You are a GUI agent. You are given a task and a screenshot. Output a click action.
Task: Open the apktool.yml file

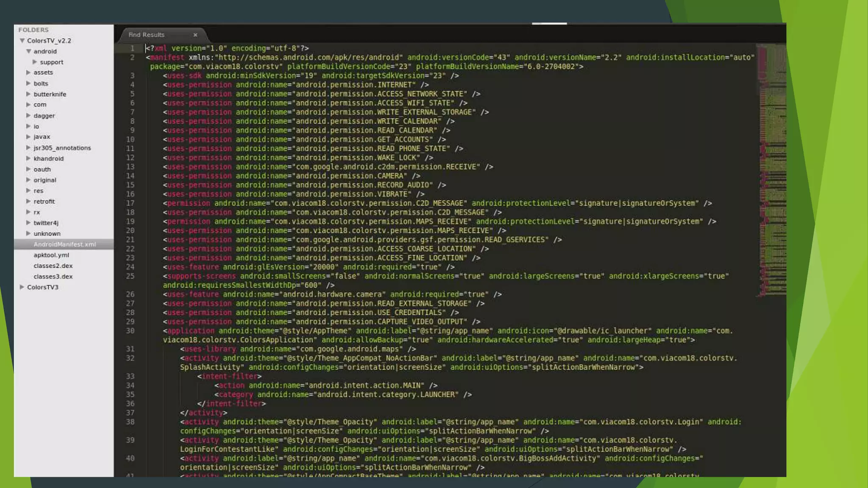51,255
